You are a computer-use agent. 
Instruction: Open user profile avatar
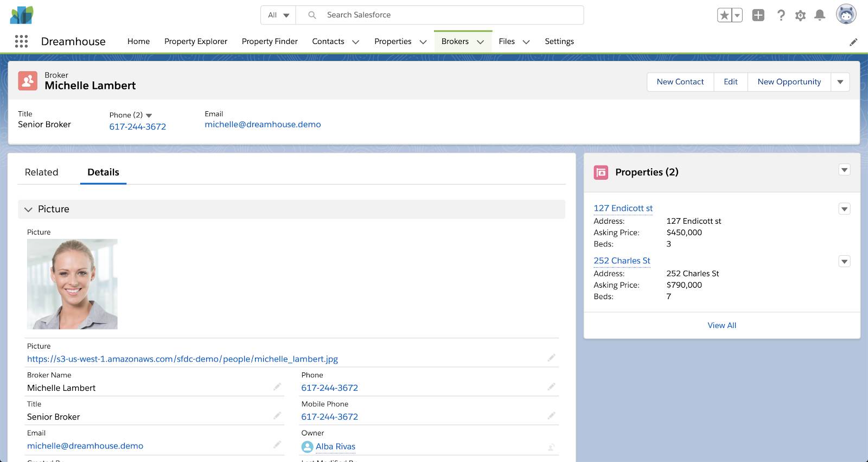click(x=846, y=15)
